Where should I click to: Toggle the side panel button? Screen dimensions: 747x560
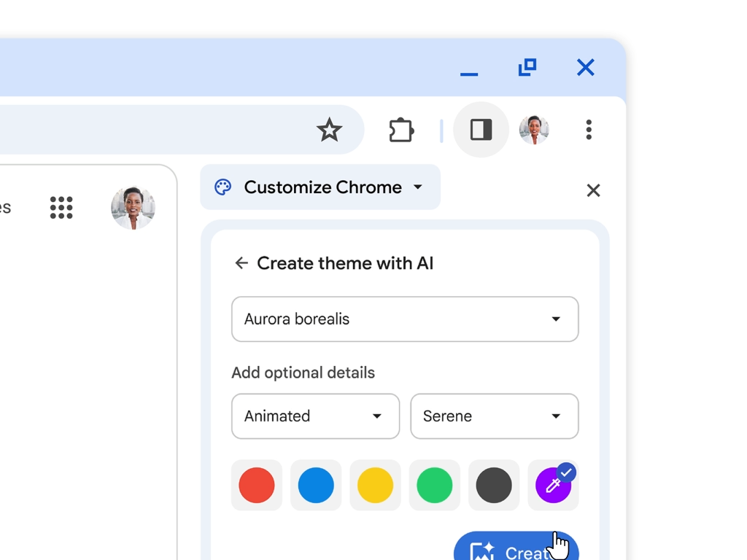point(481,130)
